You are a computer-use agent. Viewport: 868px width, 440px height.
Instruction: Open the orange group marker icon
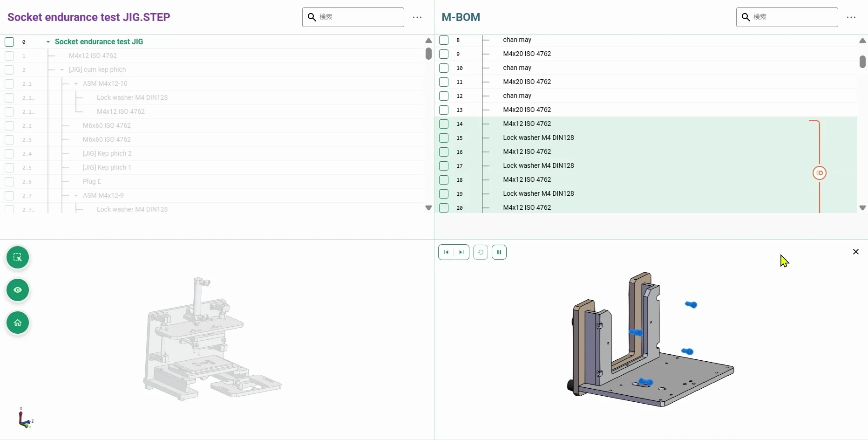(x=820, y=173)
